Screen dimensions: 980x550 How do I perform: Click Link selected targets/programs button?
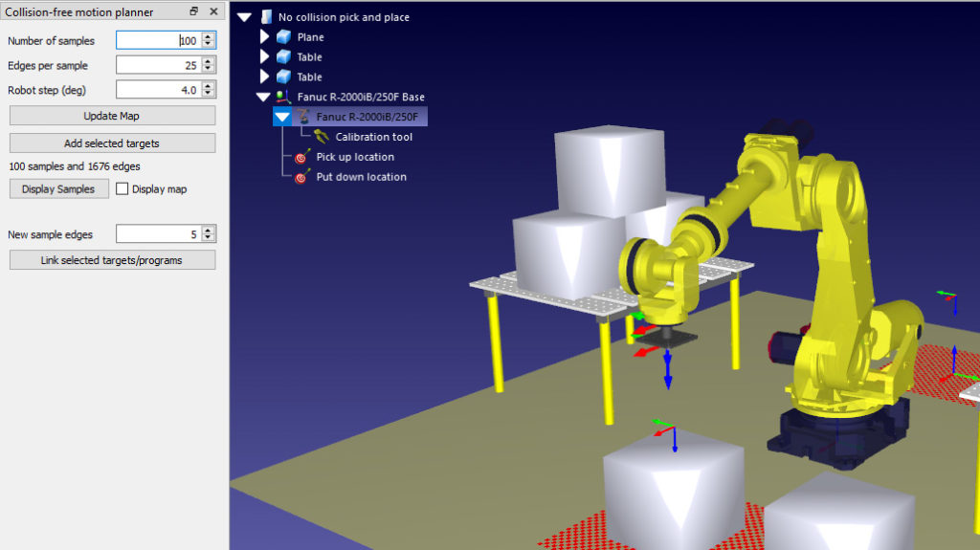113,260
